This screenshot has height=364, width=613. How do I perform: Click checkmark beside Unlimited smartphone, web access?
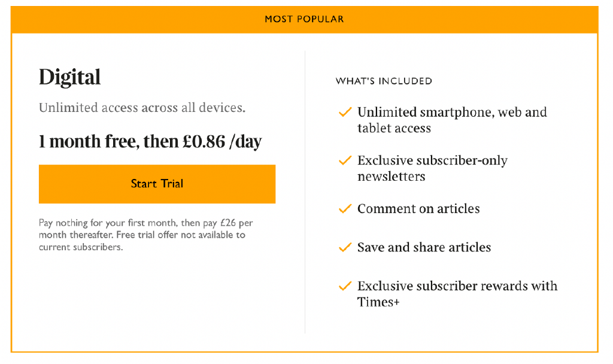345,112
